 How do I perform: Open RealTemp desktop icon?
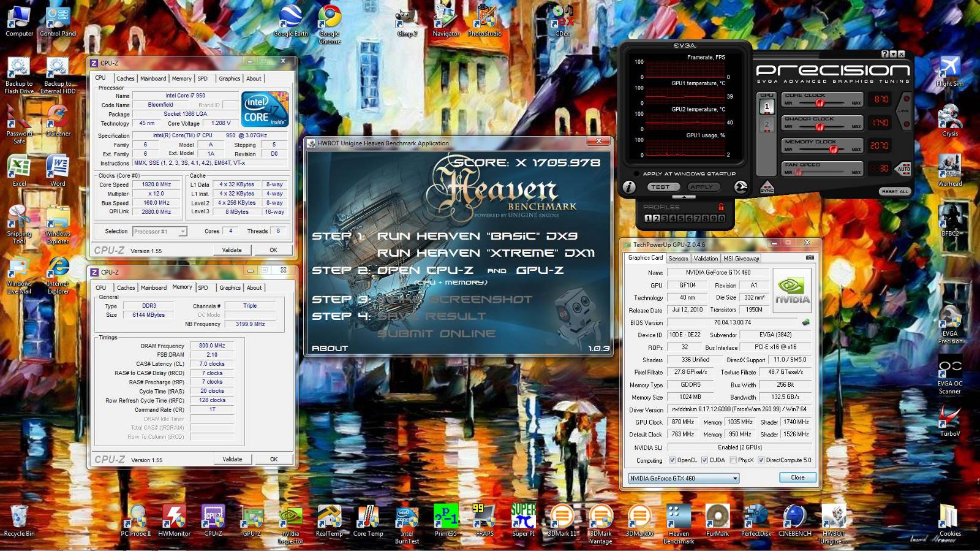[x=330, y=521]
